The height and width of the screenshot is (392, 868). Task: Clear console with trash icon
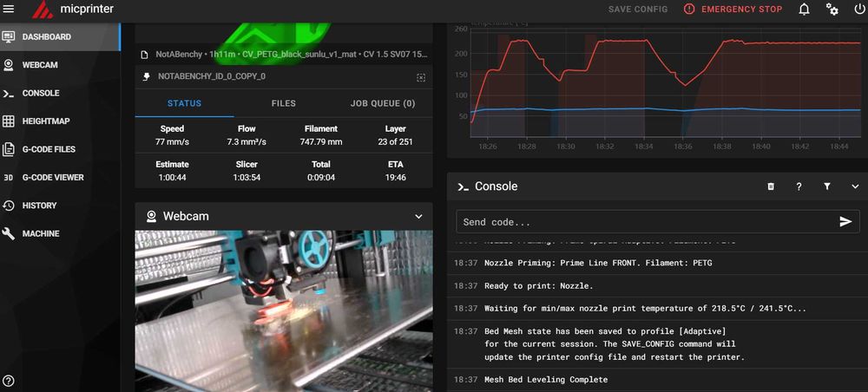coord(771,186)
